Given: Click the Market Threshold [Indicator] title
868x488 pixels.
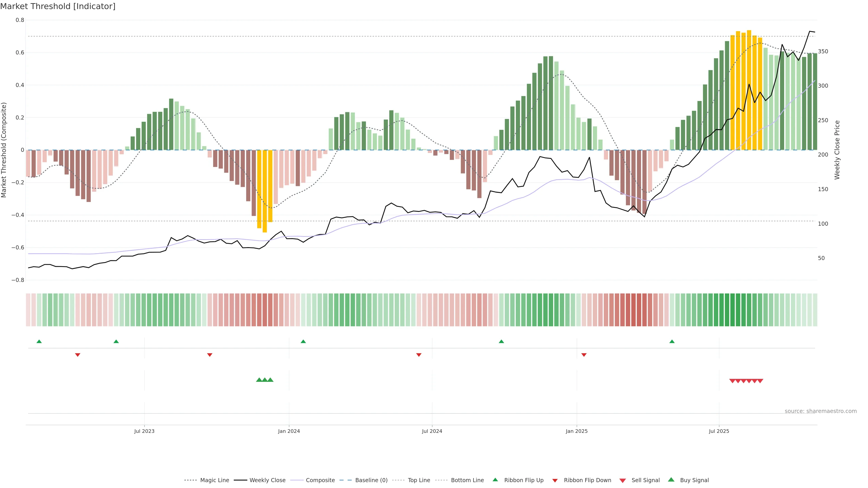Looking at the screenshot, I should coord(58,6).
